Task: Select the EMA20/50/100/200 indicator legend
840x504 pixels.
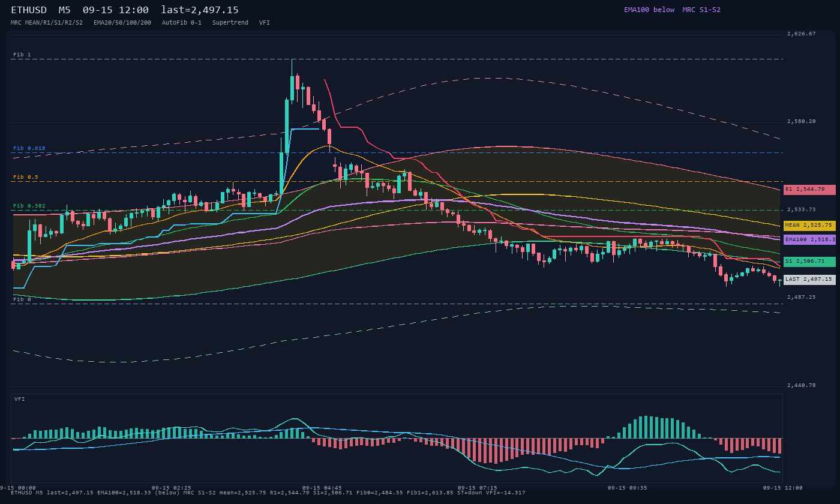Action: pos(122,22)
